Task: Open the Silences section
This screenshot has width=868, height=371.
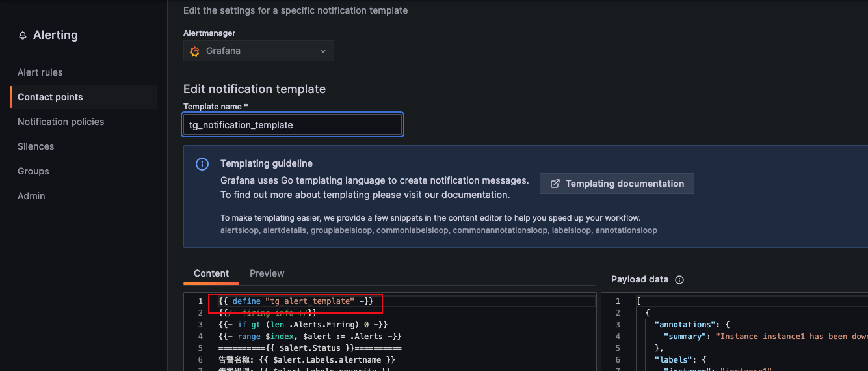Action: tap(36, 146)
